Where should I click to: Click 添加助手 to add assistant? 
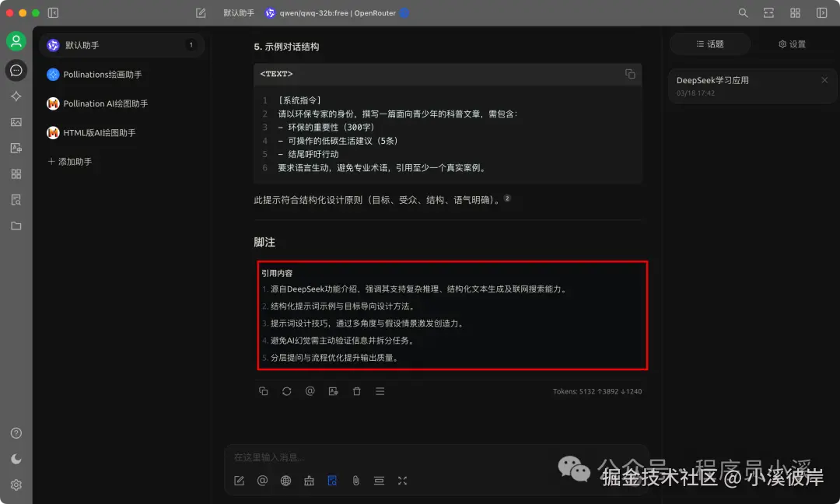[x=70, y=161]
